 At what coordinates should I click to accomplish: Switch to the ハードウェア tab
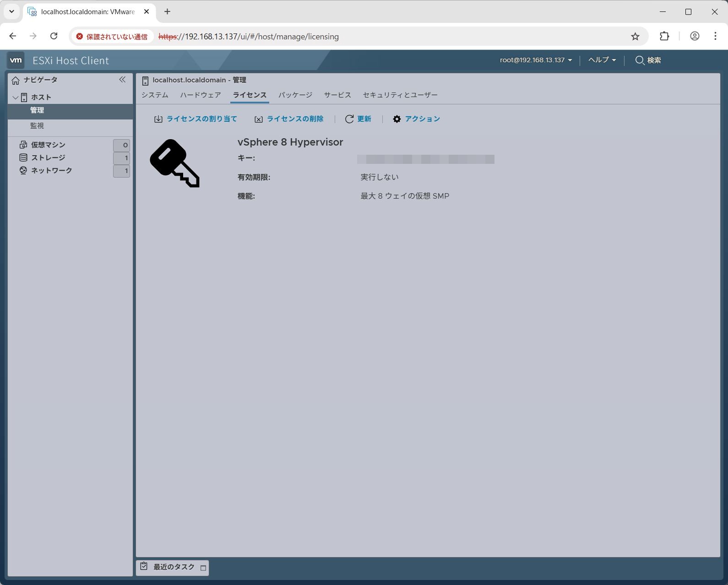tap(201, 95)
